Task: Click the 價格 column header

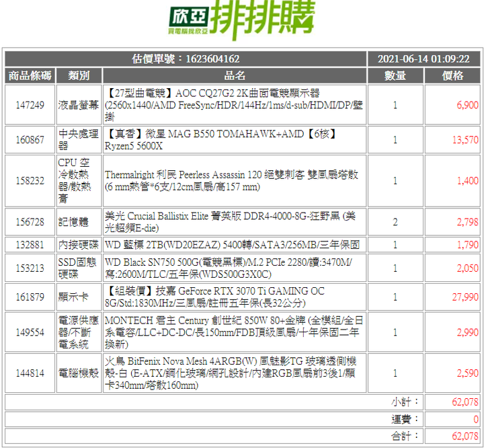Action: click(452, 76)
